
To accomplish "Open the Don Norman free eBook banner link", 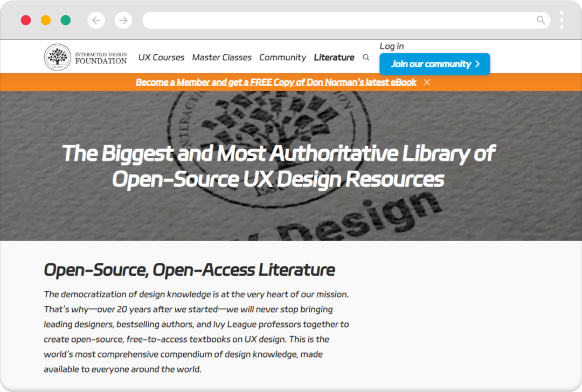I will tap(276, 82).
